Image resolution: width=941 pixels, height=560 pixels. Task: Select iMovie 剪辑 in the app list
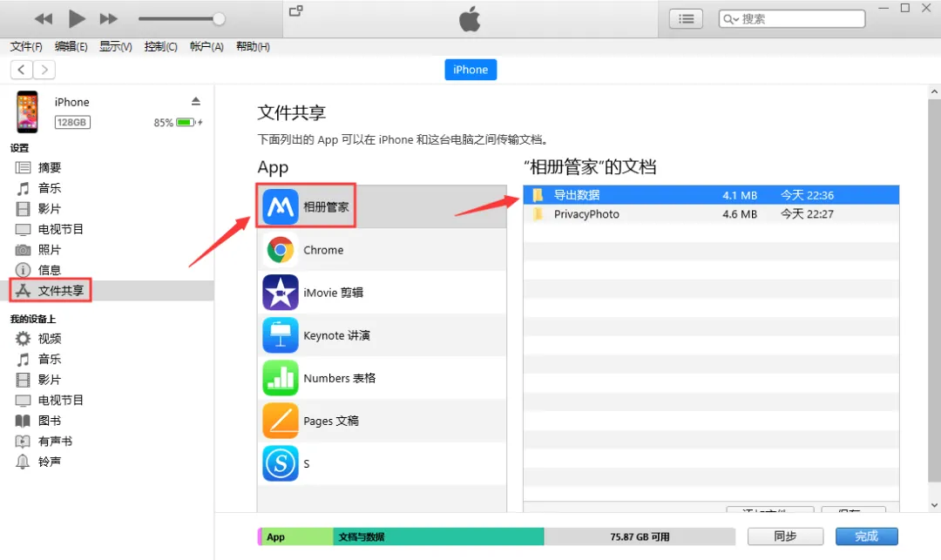[x=333, y=293]
